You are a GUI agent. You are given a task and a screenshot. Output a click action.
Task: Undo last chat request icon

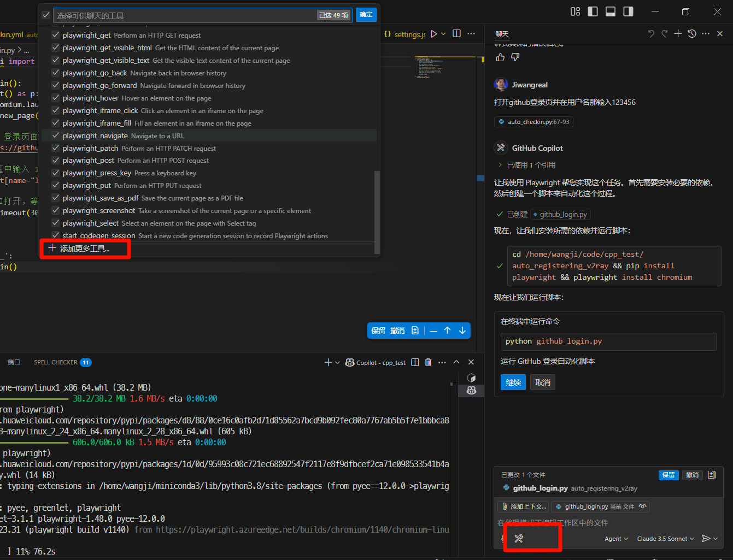tap(650, 34)
